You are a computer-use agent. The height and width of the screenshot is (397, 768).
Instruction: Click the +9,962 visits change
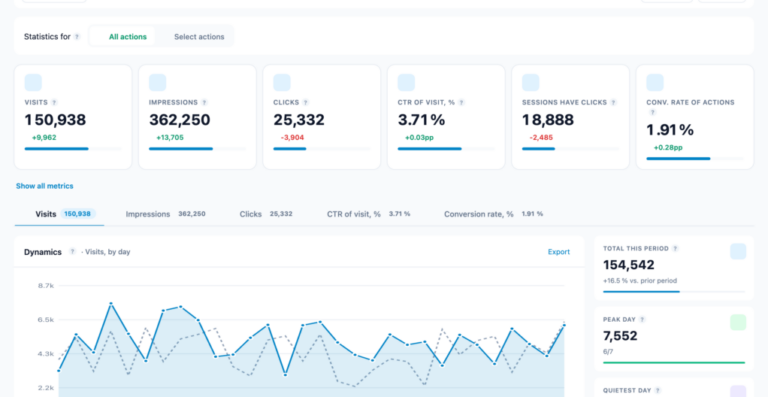(x=44, y=138)
